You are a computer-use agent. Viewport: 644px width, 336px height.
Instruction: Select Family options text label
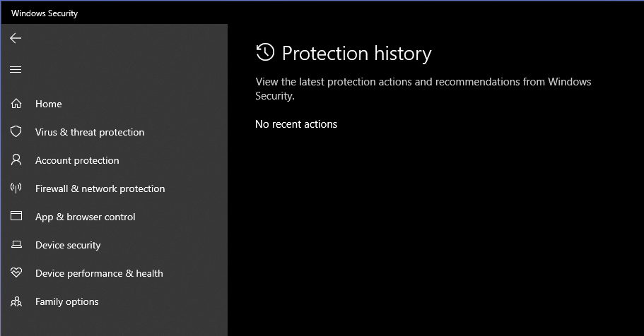click(67, 301)
